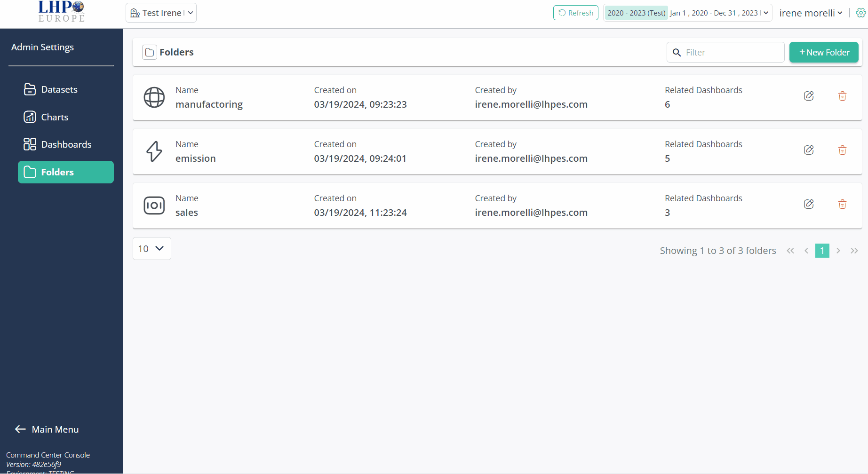Select page 1 in pagination

coord(822,251)
